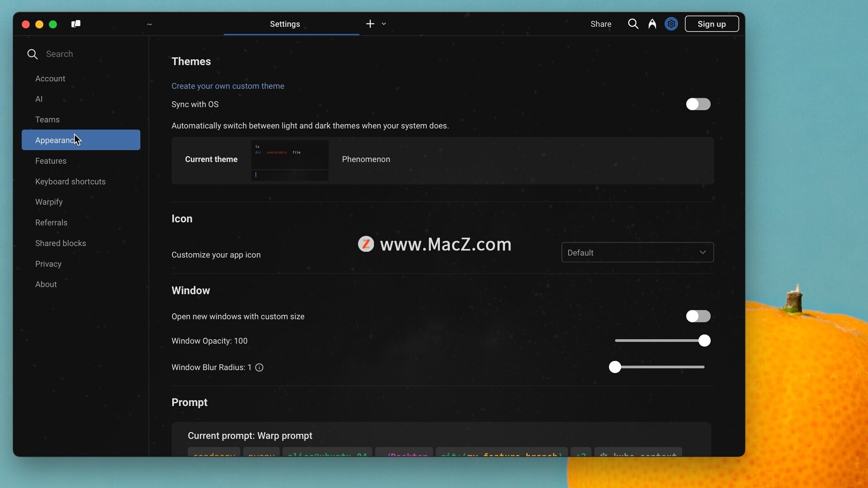This screenshot has height=488, width=868.
Task: Click the Share button
Action: (x=601, y=24)
